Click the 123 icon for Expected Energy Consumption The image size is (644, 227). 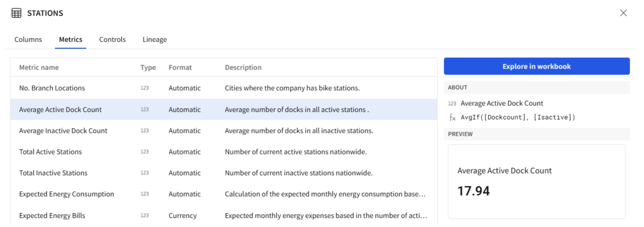(145, 194)
